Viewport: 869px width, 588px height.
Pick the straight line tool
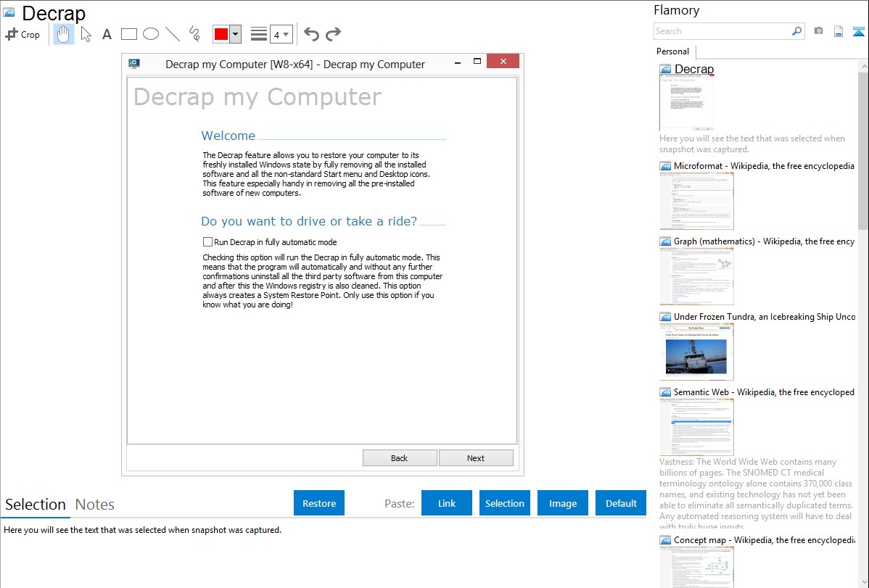coord(173,34)
